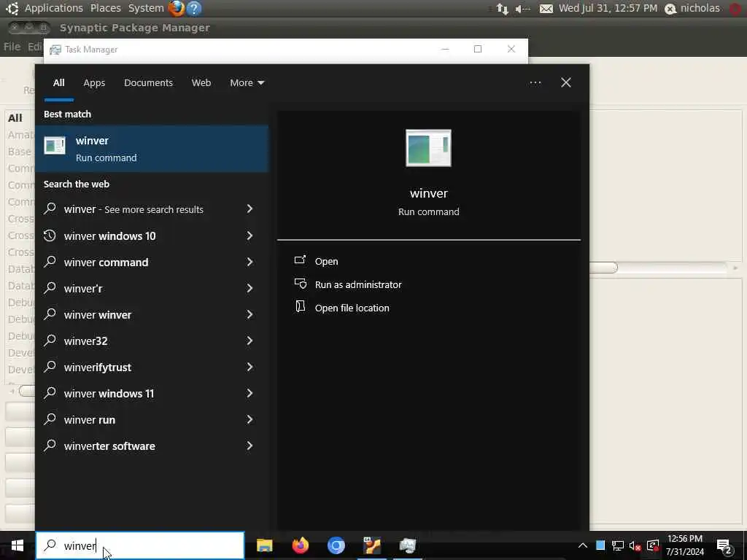
Task: Open the nicholas user menu
Action: coord(692,8)
